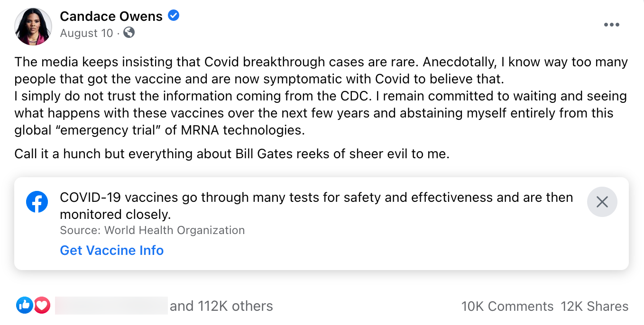Click the heart Love reaction icon
The width and height of the screenshot is (644, 325).
pos(42,305)
